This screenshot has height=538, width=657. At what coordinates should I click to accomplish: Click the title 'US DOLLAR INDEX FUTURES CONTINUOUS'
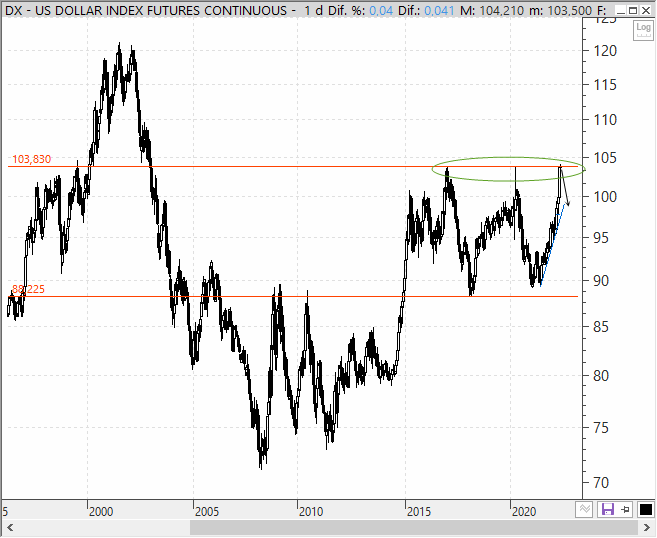[161, 10]
